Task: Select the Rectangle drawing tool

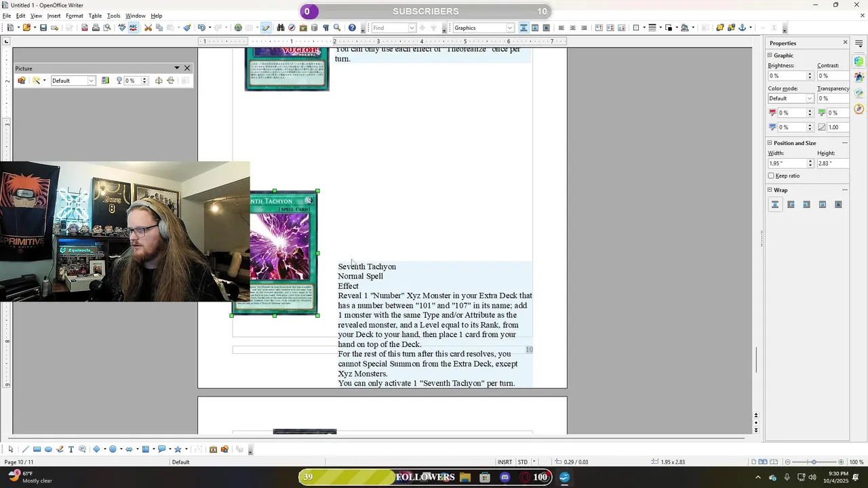Action: [x=37, y=449]
